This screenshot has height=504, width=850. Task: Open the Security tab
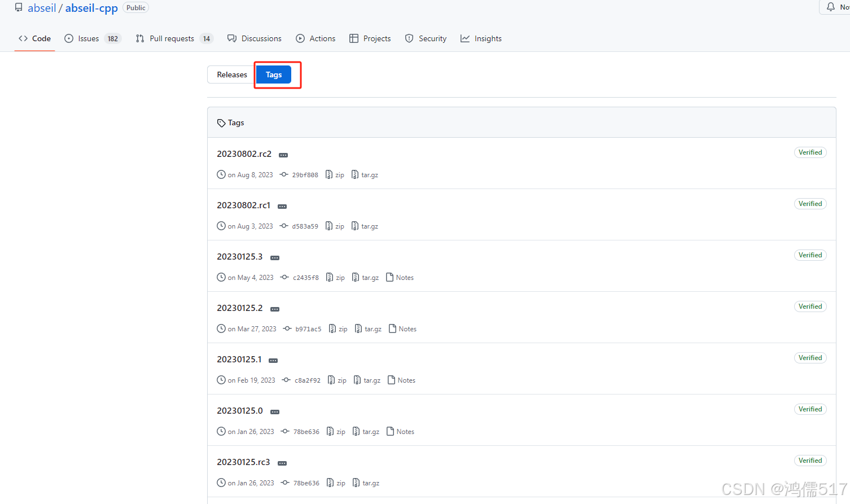click(426, 38)
